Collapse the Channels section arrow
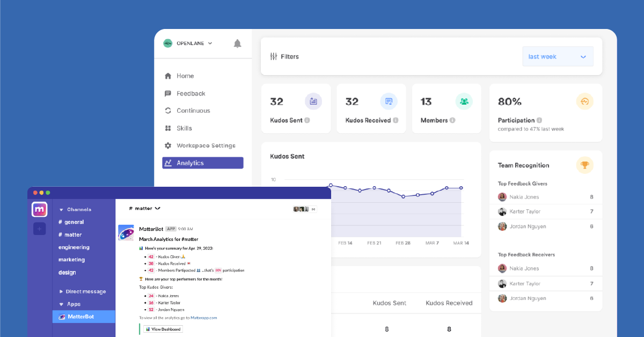This screenshot has width=644, height=337. coord(62,210)
